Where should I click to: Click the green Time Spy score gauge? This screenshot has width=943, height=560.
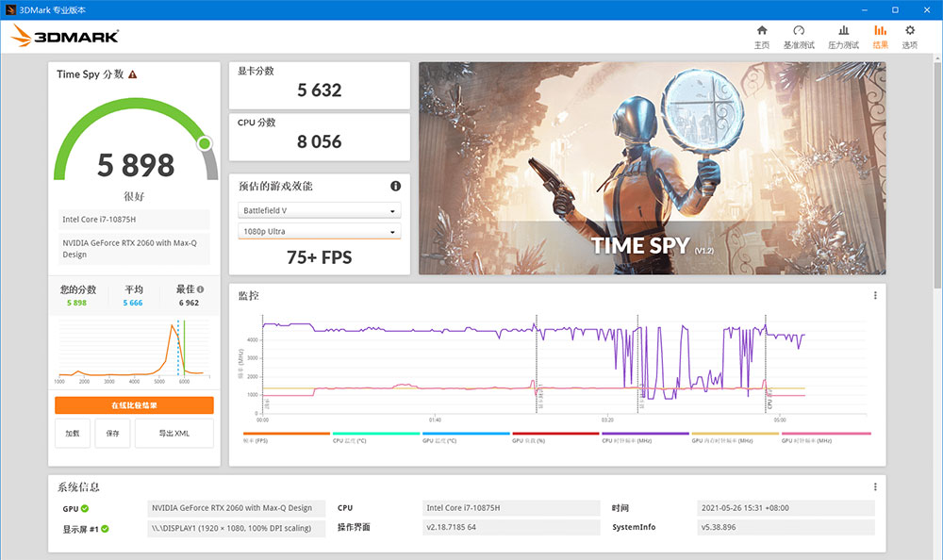pos(134,141)
